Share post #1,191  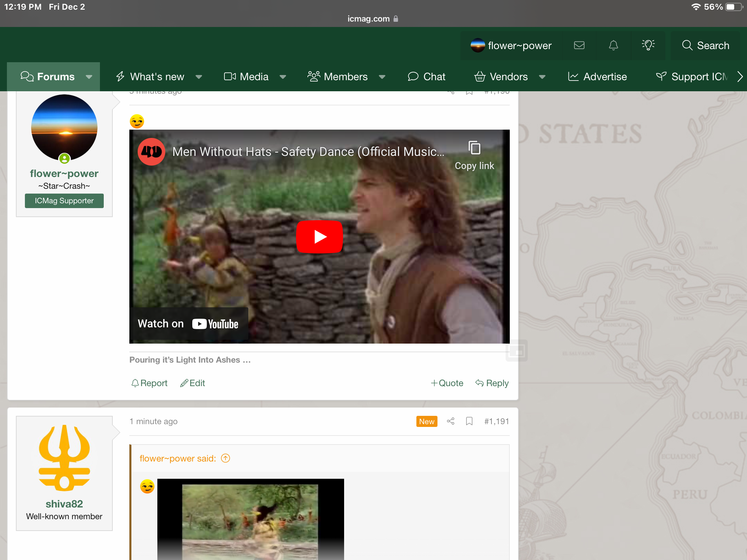pos(451,421)
